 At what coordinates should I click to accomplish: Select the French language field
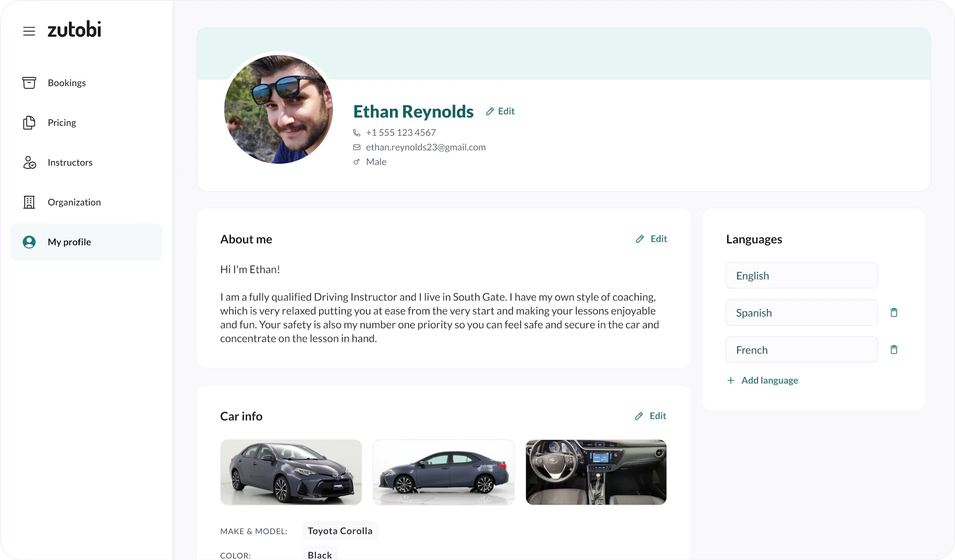click(801, 350)
